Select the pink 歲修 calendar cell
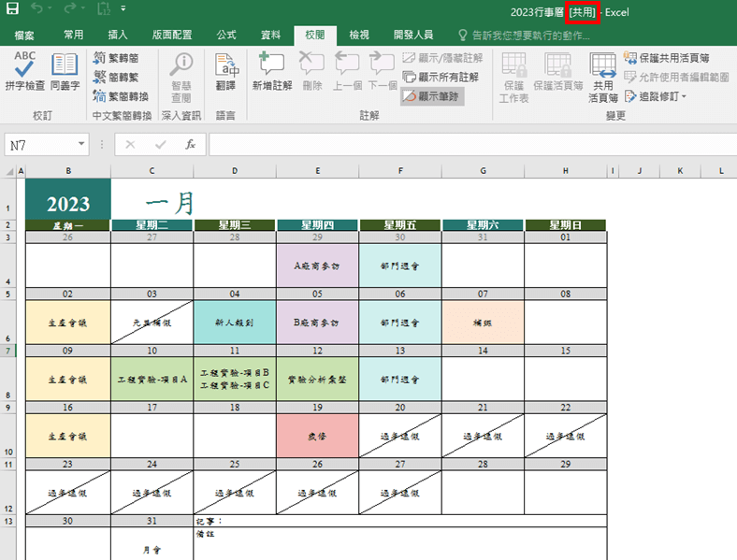737x560 pixels. coord(318,436)
